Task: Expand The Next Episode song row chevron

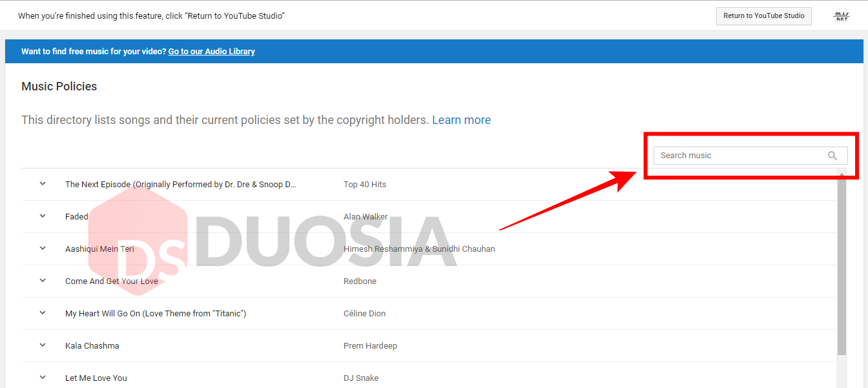Action: coord(43,184)
